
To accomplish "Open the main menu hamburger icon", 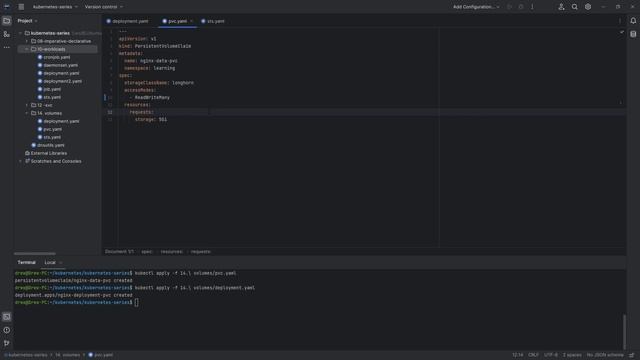I will [21, 7].
